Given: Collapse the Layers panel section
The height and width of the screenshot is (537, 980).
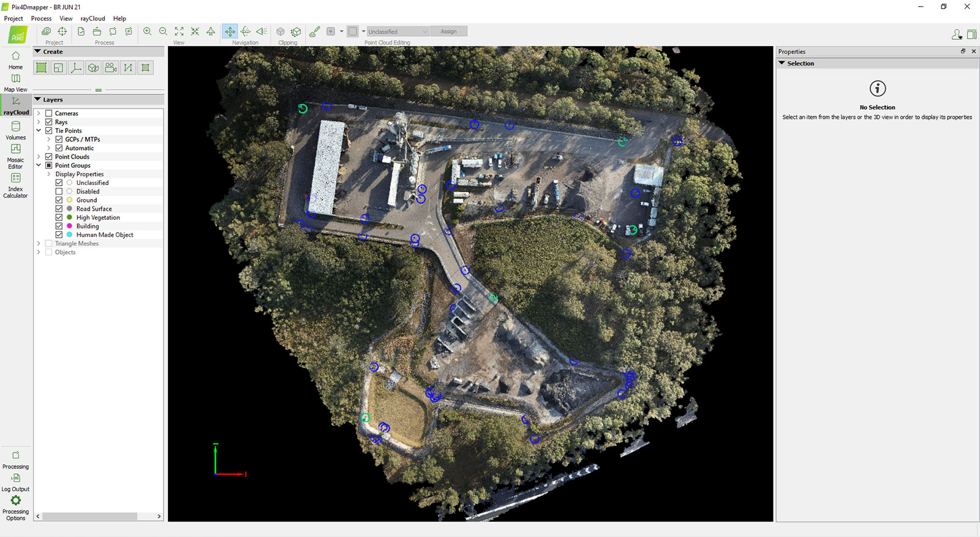Looking at the screenshot, I should point(38,99).
